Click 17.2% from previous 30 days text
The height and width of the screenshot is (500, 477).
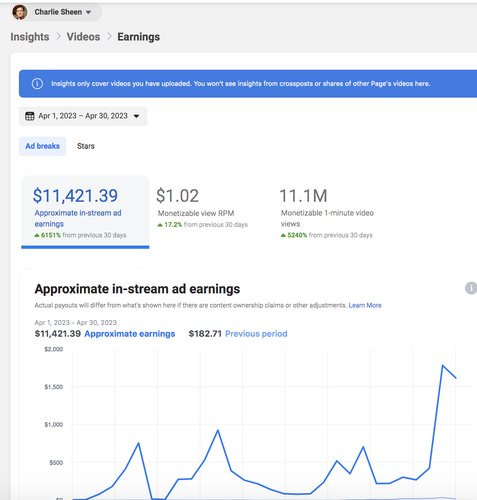pos(203,225)
